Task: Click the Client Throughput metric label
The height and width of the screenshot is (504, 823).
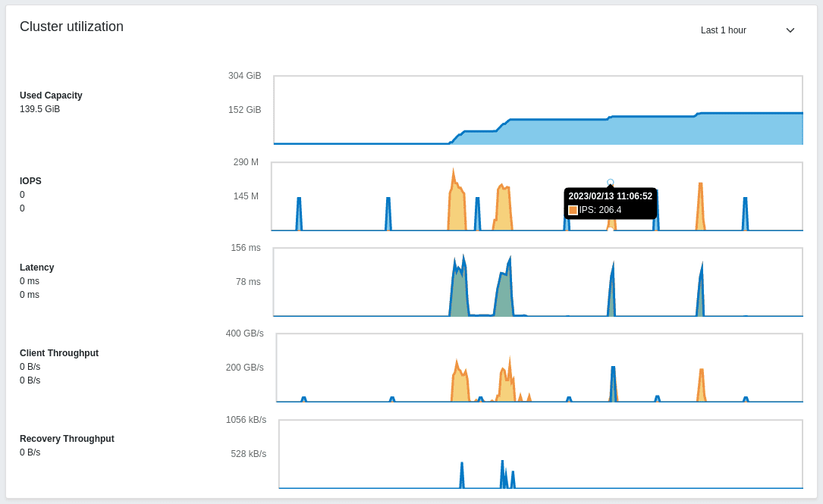Action: pyautogui.click(x=59, y=353)
